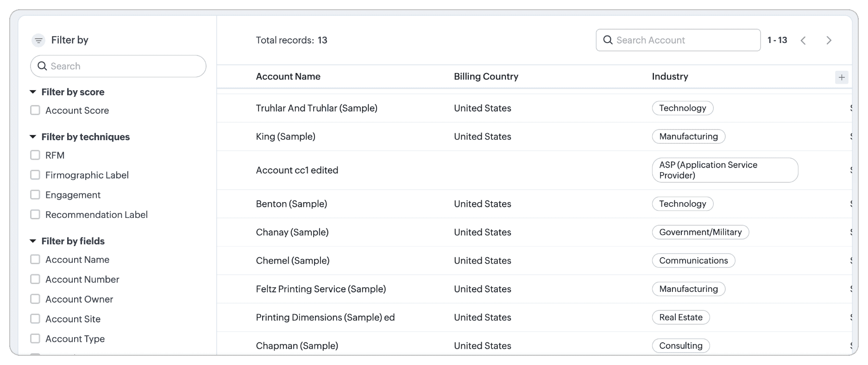868x365 pixels.
Task: Click the Filter by funnel icon
Action: (x=38, y=40)
